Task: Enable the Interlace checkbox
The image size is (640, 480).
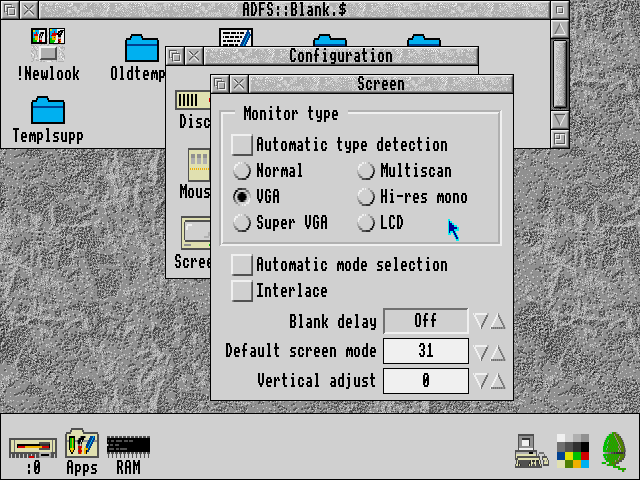Action: coord(242,291)
